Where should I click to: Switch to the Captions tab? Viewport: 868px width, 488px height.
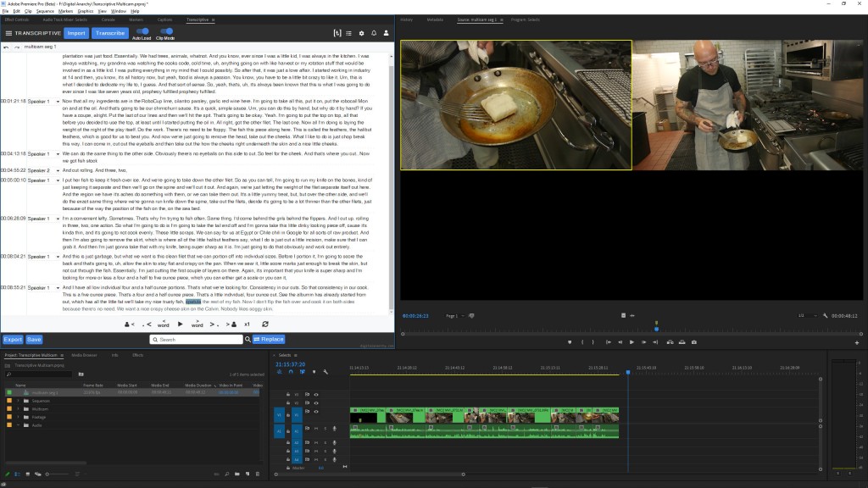tap(165, 19)
